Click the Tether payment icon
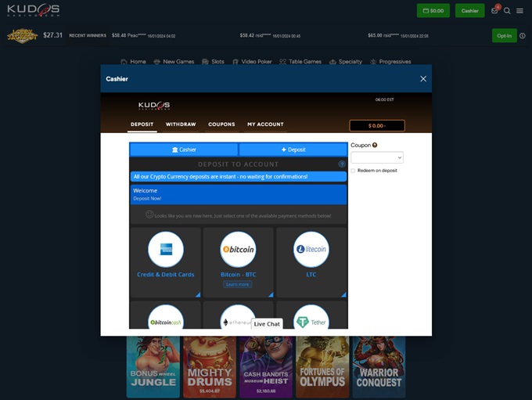532x400 pixels. (311, 321)
